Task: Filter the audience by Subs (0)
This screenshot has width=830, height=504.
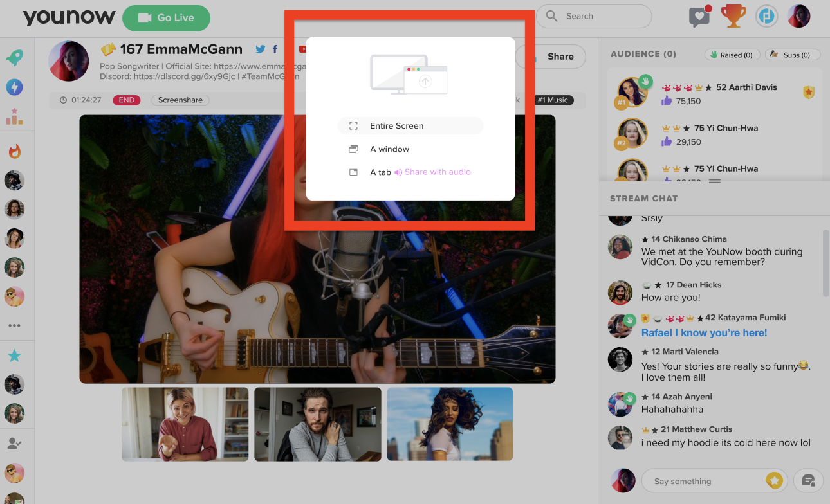Action: point(792,55)
